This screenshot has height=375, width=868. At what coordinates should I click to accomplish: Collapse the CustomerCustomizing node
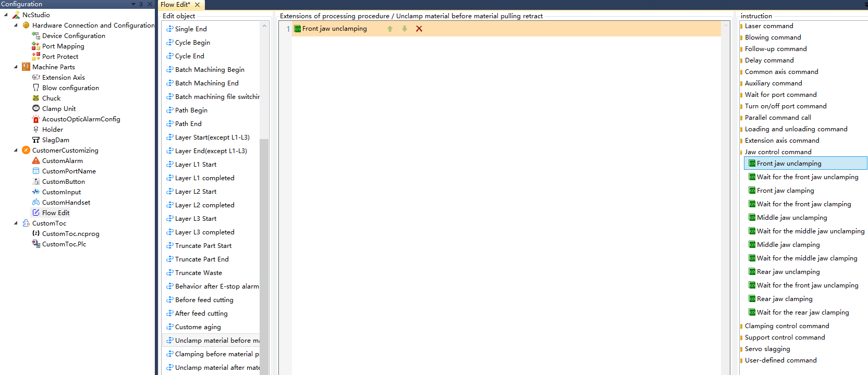pos(16,151)
